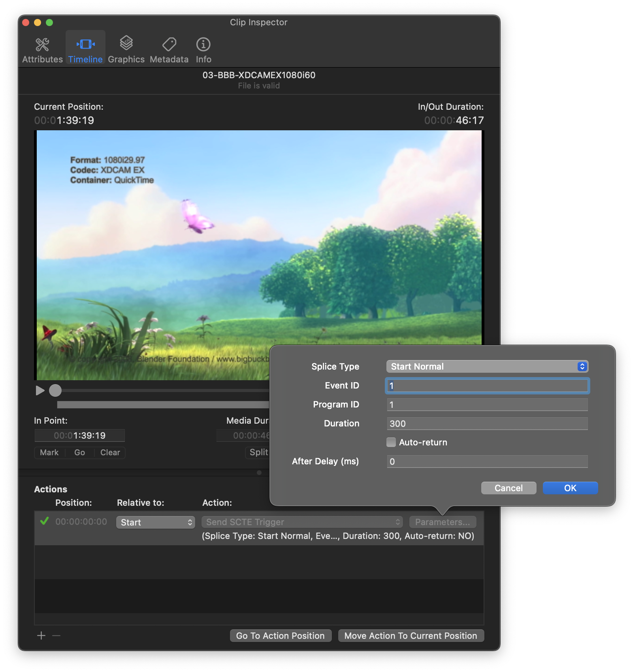Click Go To Action Position
The width and height of the screenshot is (644, 672).
coord(281,636)
